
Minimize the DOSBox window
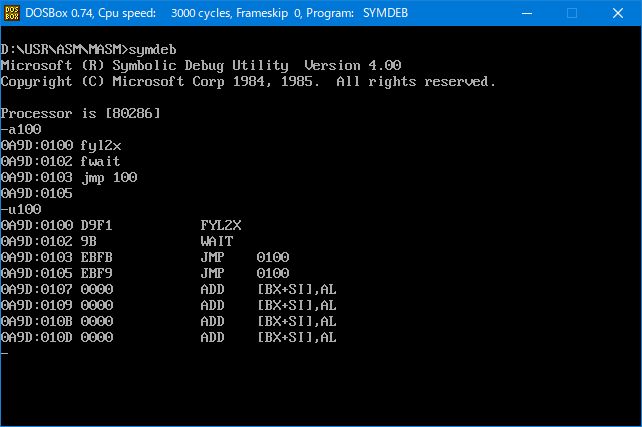[527, 13]
